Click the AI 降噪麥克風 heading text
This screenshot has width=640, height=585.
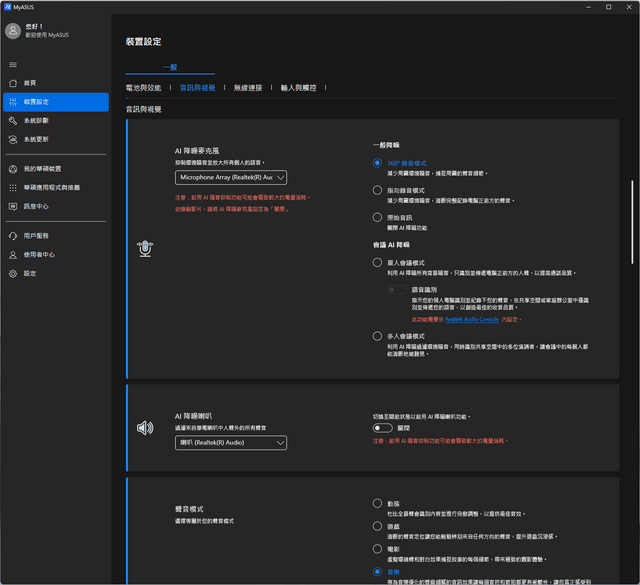click(197, 151)
